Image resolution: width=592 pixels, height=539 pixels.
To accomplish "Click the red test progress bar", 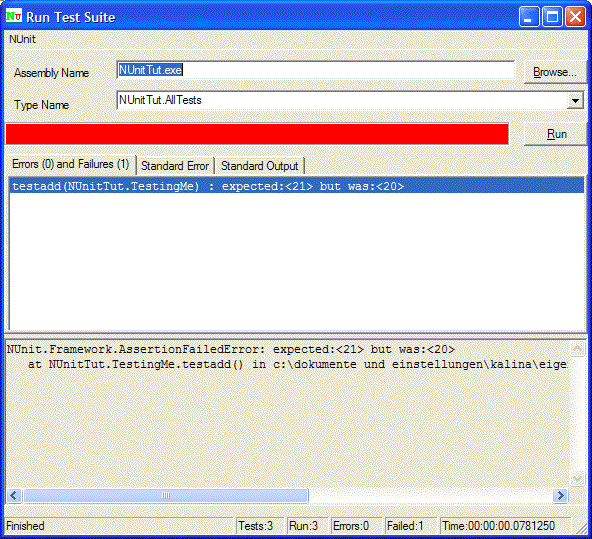I will [x=257, y=134].
